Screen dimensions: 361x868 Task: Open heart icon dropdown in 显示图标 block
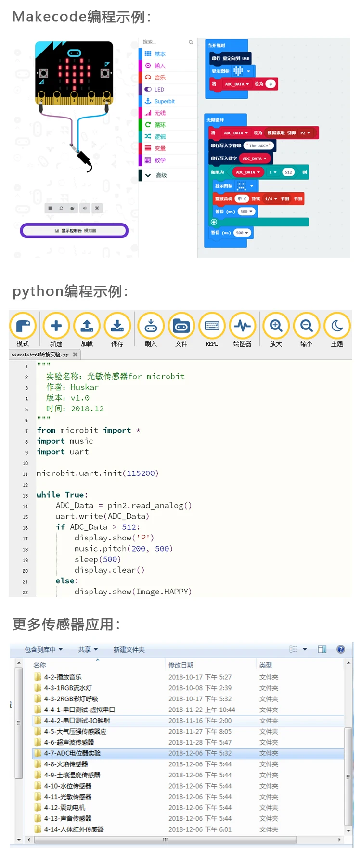click(242, 71)
